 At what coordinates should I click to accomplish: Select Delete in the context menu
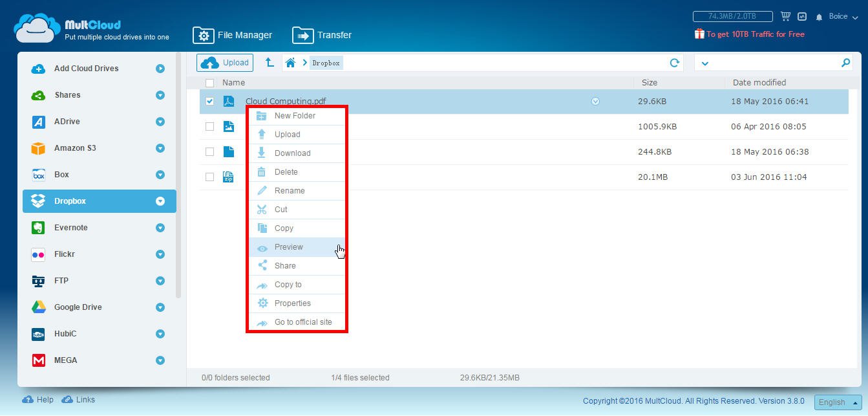[x=297, y=172]
